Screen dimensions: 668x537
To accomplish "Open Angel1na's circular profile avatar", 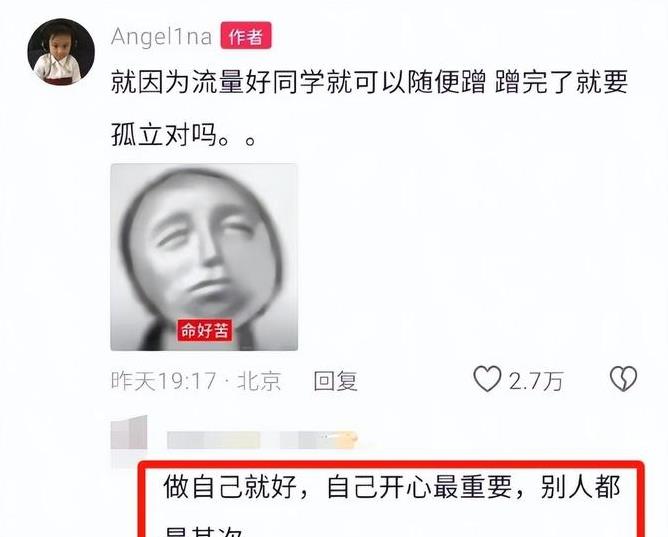I will coord(60,52).
